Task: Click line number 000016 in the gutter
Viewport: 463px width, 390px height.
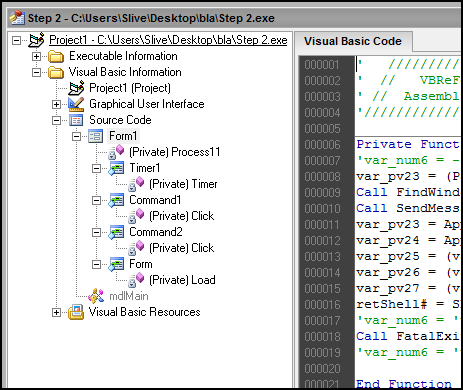Action: click(322, 305)
